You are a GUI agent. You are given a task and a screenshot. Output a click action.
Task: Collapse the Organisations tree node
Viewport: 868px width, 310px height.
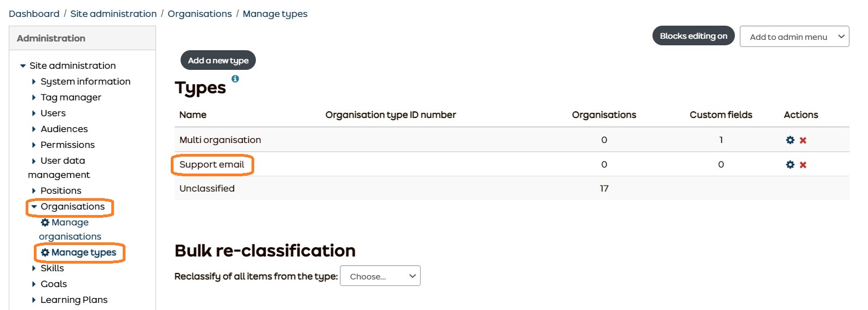[x=34, y=207]
